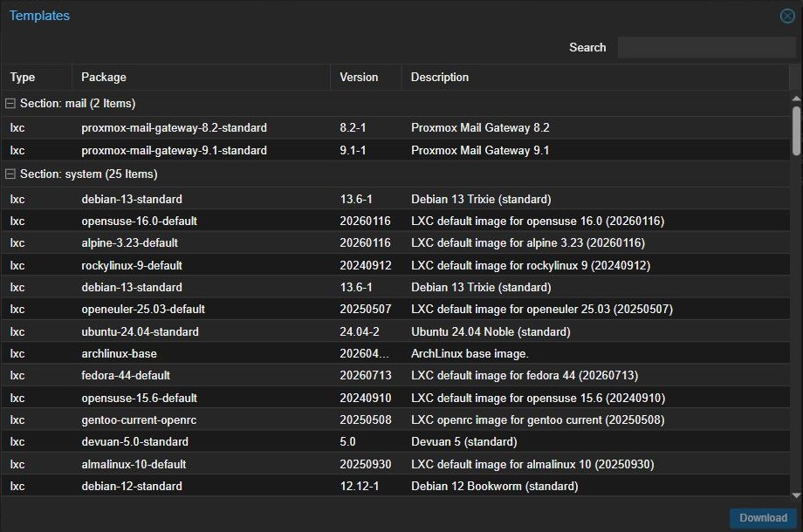Click gentoo current openrc image description

pyautogui.click(x=538, y=420)
